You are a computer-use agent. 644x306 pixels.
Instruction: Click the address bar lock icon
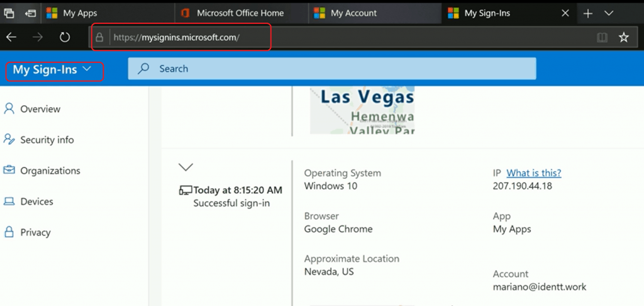point(99,37)
